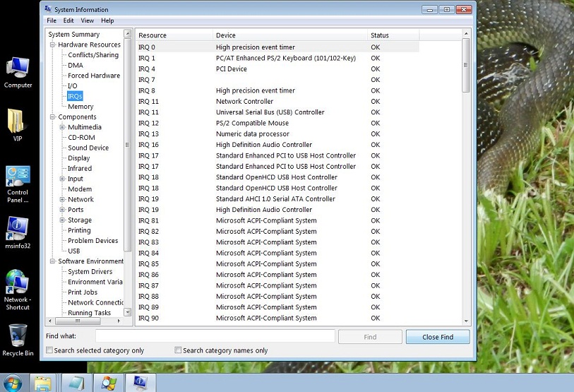Expand the Ports node

(x=62, y=210)
